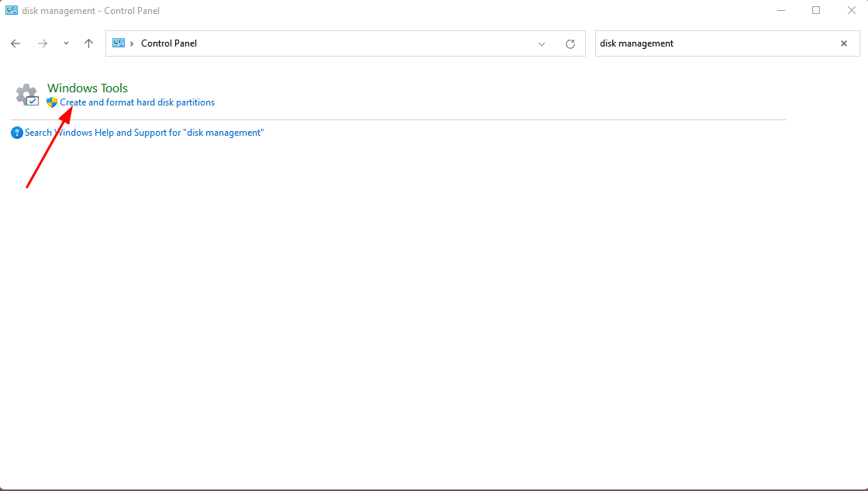Click the Control Panel title bar icon
Image resolution: width=868 pixels, height=491 pixels.
tap(12, 11)
